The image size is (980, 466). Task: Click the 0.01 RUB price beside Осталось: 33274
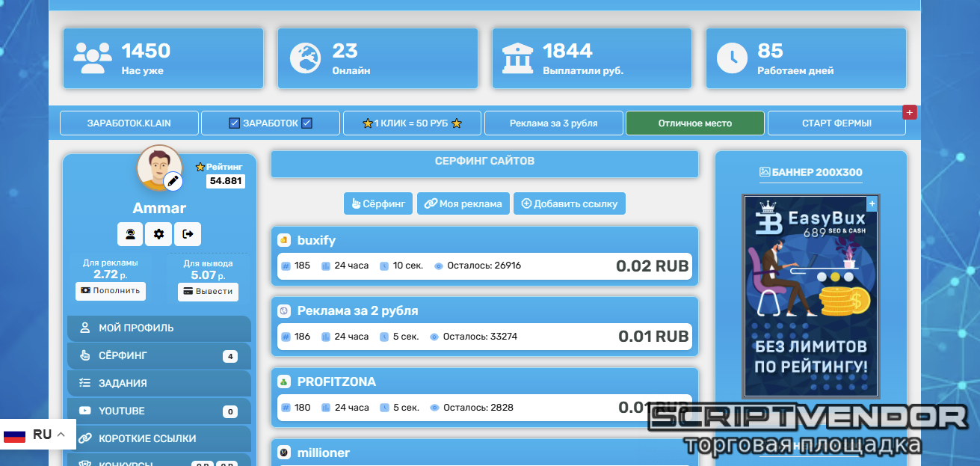point(653,337)
